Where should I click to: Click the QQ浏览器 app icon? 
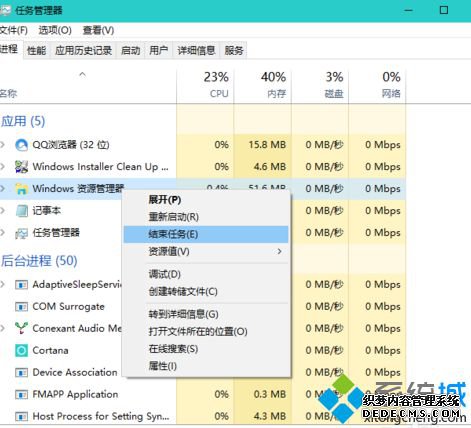pyautogui.click(x=22, y=145)
